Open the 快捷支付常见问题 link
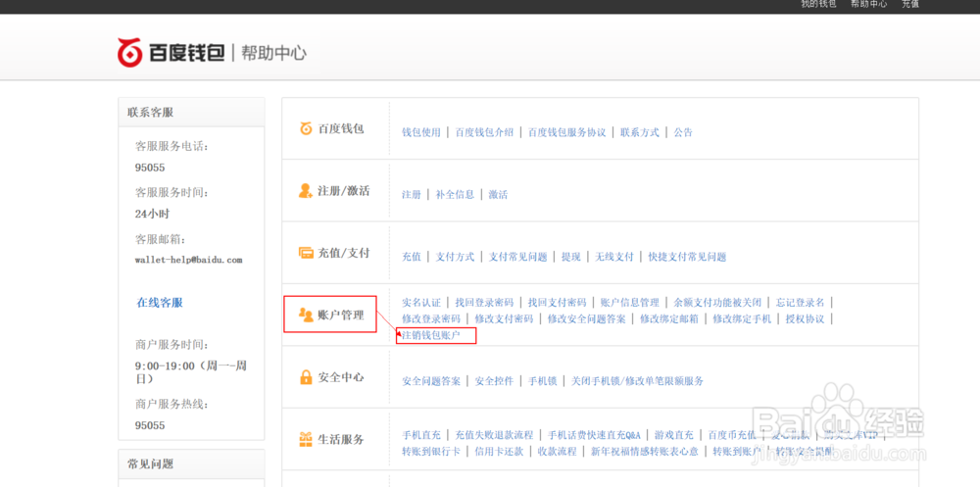The height and width of the screenshot is (487, 980). pyautogui.click(x=688, y=257)
